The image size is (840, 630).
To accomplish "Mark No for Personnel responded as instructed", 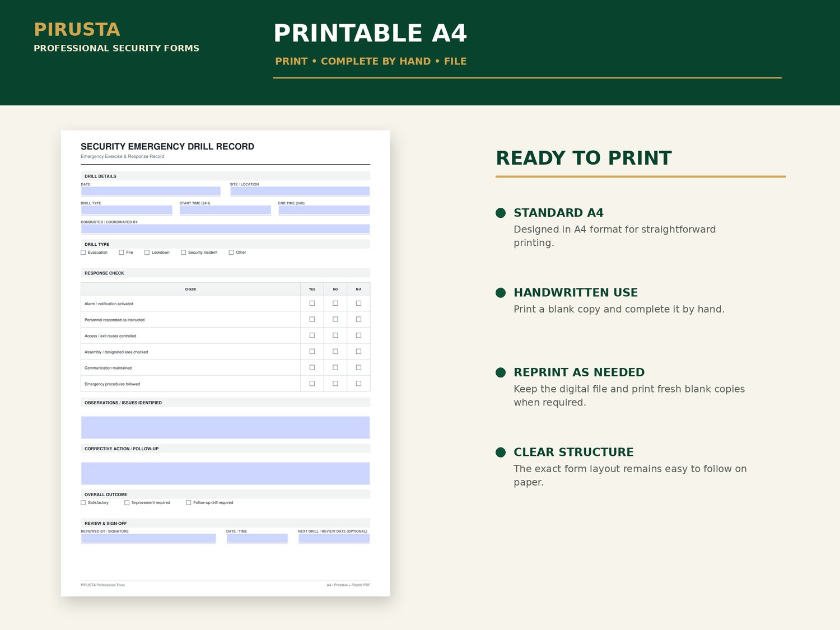I will [335, 319].
